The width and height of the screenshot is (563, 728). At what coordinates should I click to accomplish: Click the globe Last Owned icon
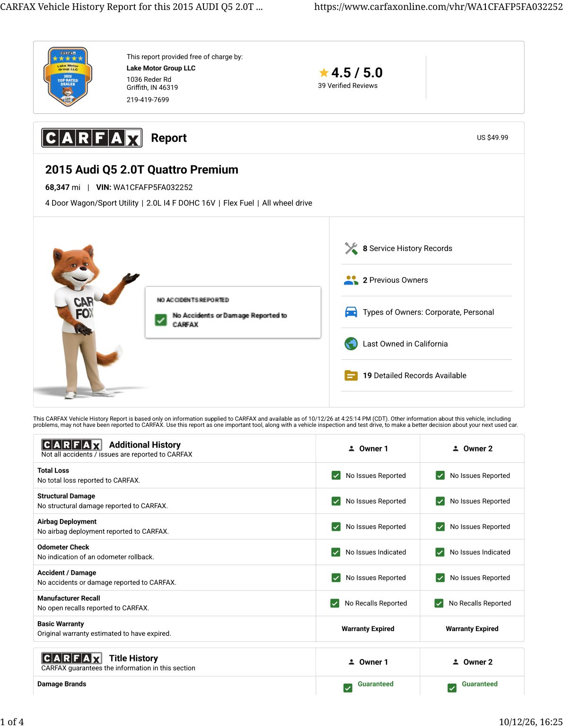[351, 344]
